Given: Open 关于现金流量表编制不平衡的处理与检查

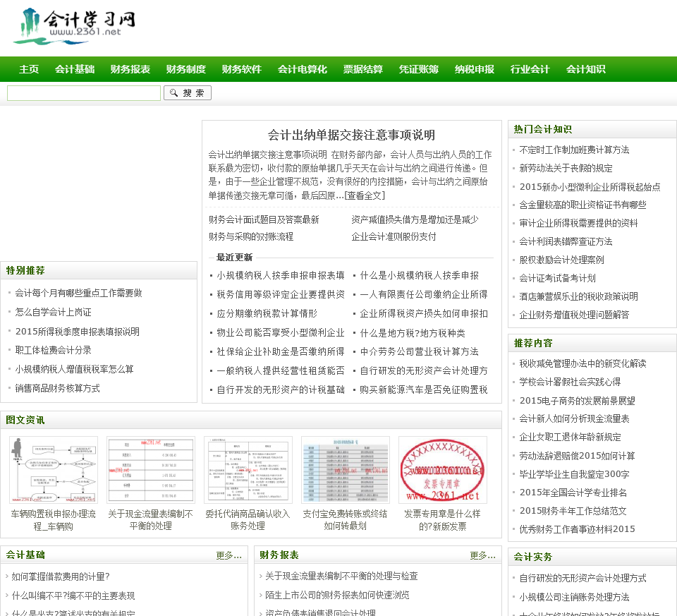Looking at the screenshot, I should 341,576.
